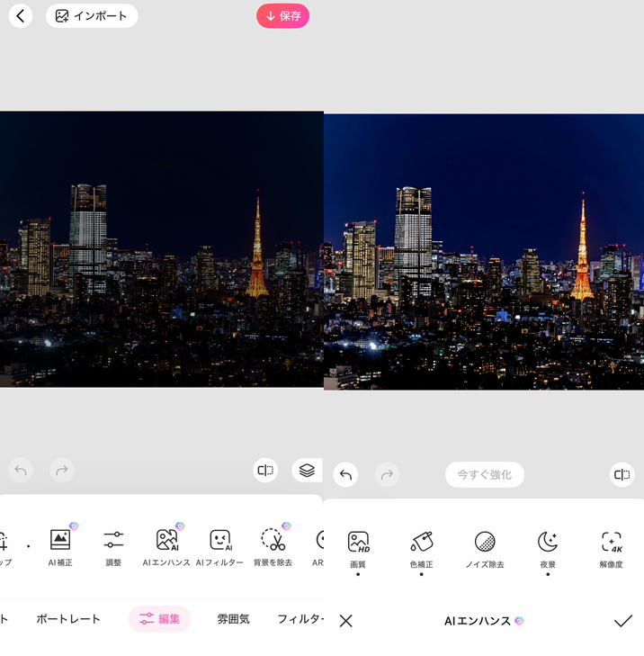
Task: Redo the edit in left editor
Action: 62,471
